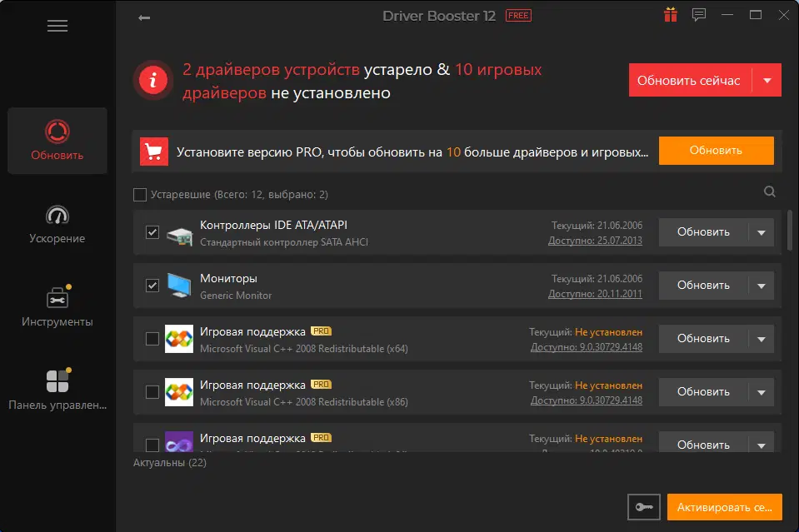Click the driver list vertical scrollbar
Image resolution: width=799 pixels, height=532 pixels.
click(789, 230)
